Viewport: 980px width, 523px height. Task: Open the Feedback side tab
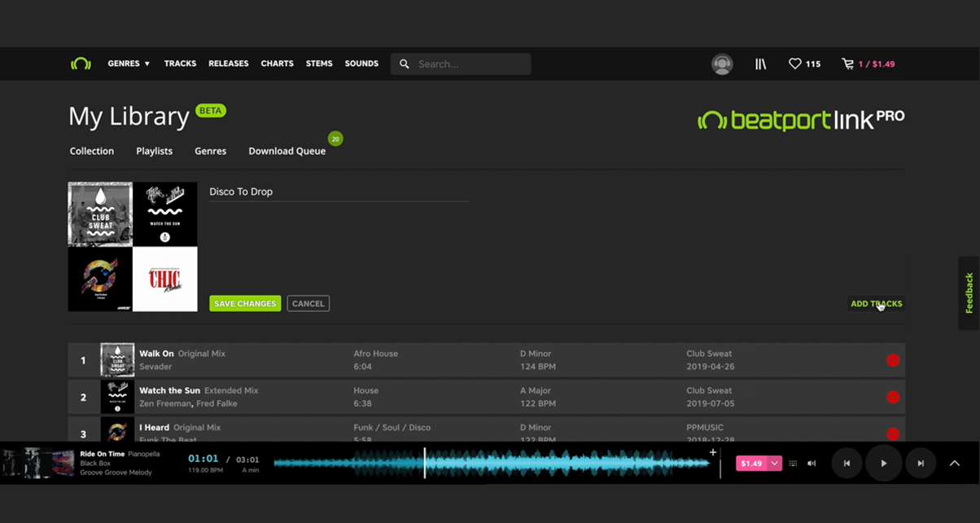click(x=969, y=293)
